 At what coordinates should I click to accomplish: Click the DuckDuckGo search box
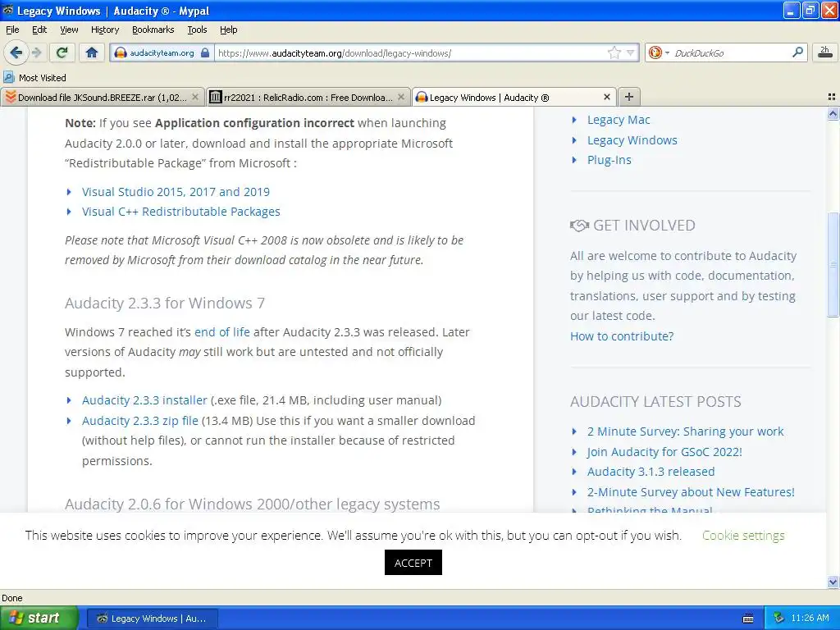pos(730,53)
